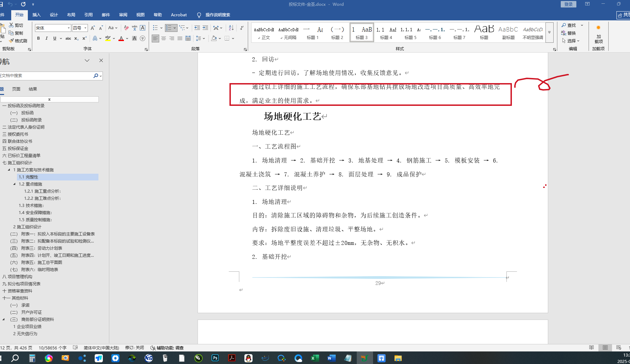The height and width of the screenshot is (364, 630).
Task: Switch navigation pane to Pages (页面) tab
Action: 16,89
